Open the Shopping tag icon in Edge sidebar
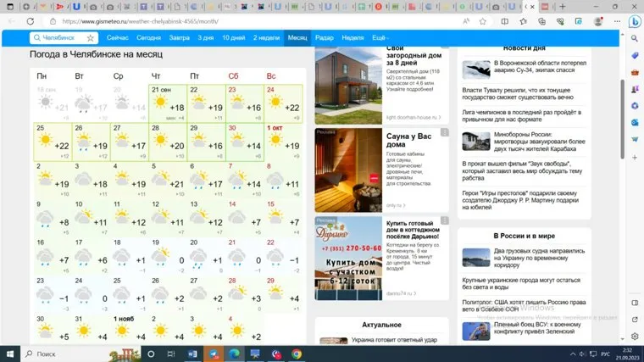Image resolution: width=644 pixels, height=362 pixels. pyautogui.click(x=634, y=56)
